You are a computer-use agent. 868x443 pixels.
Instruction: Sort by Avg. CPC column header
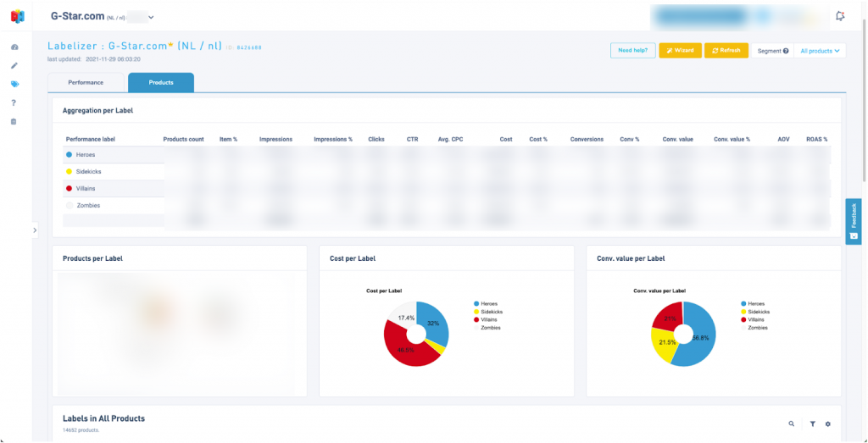[x=450, y=140]
